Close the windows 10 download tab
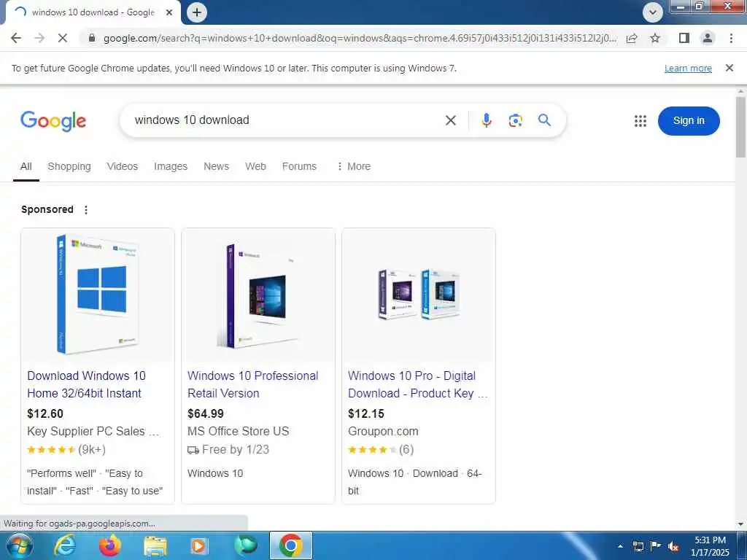747x560 pixels. [x=169, y=12]
